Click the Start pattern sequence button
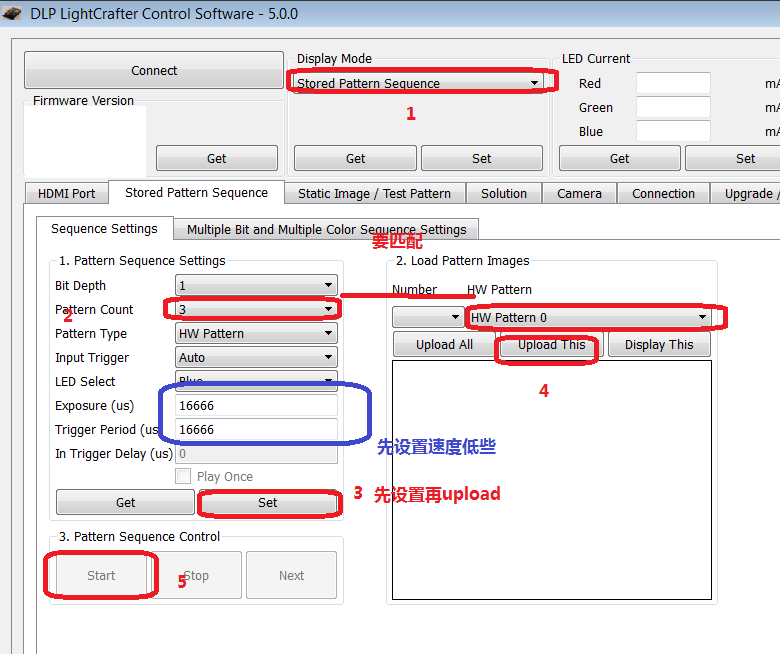Image resolution: width=780 pixels, height=654 pixels. coord(101,575)
